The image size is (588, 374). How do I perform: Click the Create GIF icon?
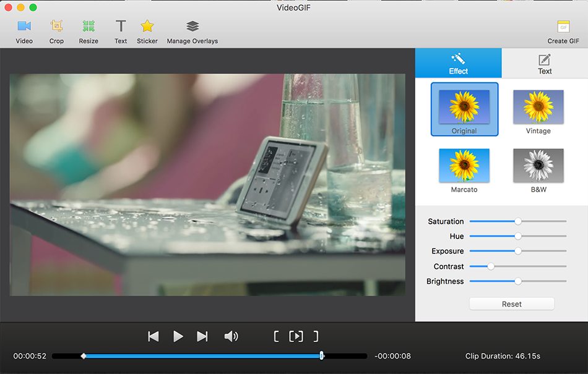click(x=563, y=27)
